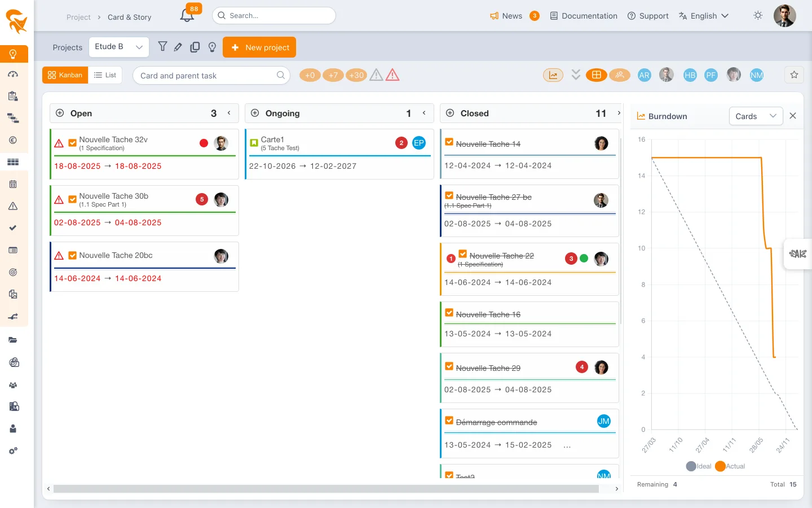Viewport: 812px width, 508px height.
Task: Open the folder icon in sidebar
Action: point(14,340)
